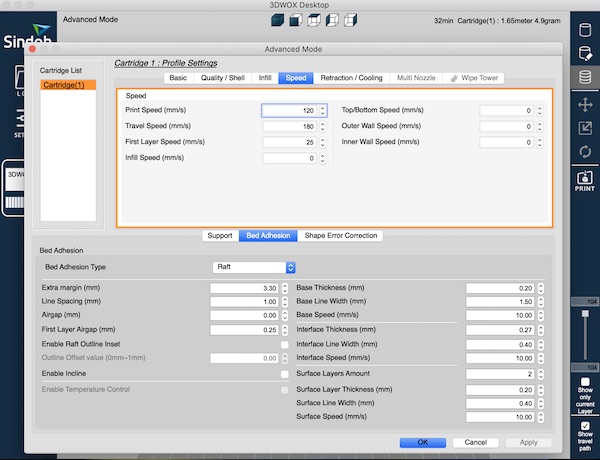The height and width of the screenshot is (460, 600).
Task: Open the Retraction / Cooling tab
Action: [351, 78]
